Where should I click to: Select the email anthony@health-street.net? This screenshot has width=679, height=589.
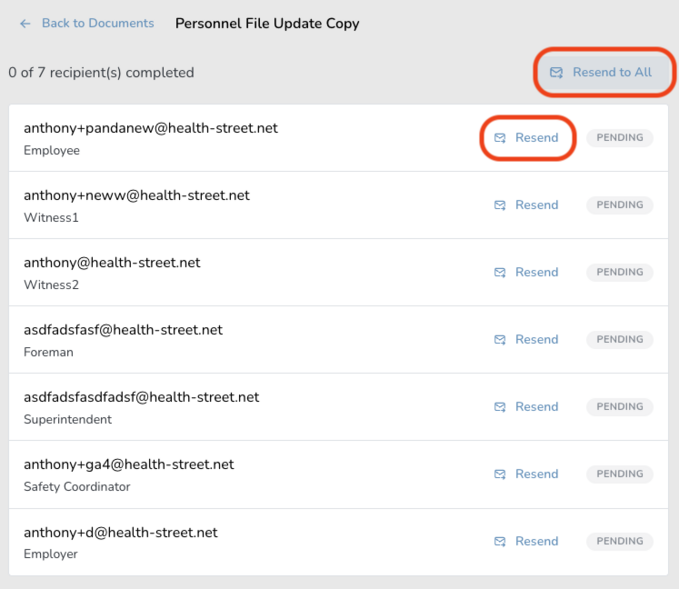[112, 262]
